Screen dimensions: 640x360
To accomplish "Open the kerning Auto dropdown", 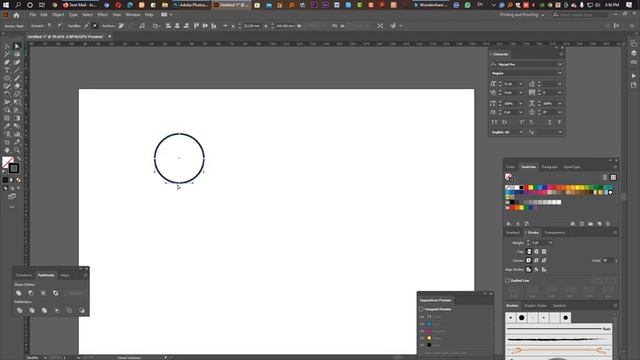I will click(520, 93).
